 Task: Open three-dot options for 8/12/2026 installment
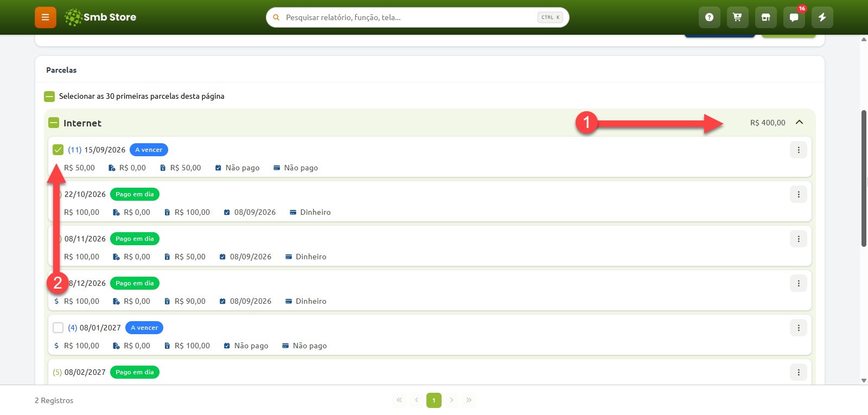[799, 283]
